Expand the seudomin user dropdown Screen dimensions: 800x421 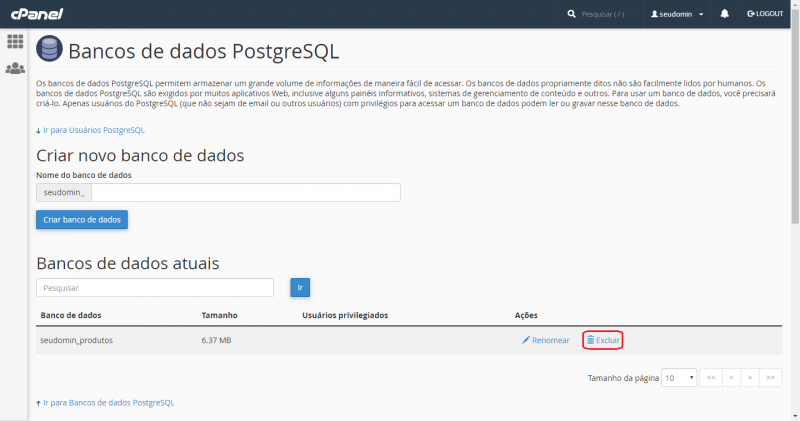tap(677, 14)
